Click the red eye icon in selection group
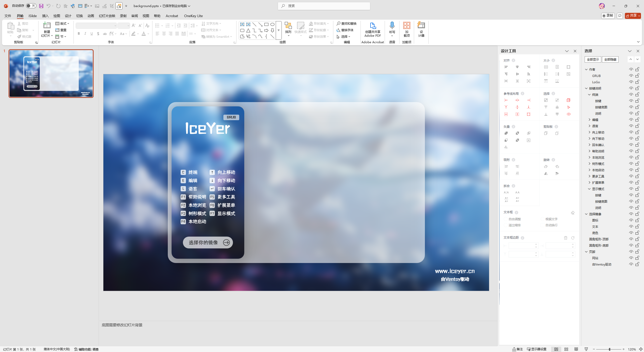 click(569, 114)
